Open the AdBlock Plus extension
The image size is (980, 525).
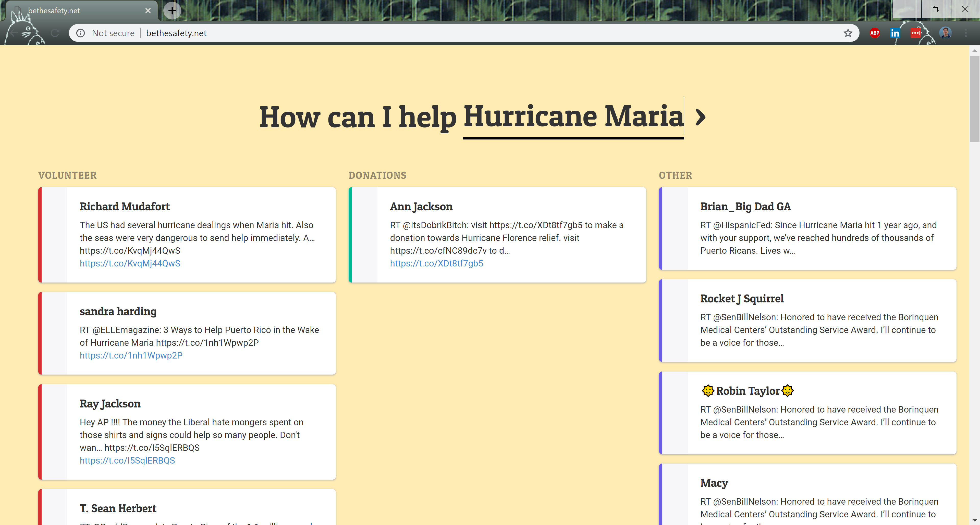coord(875,33)
